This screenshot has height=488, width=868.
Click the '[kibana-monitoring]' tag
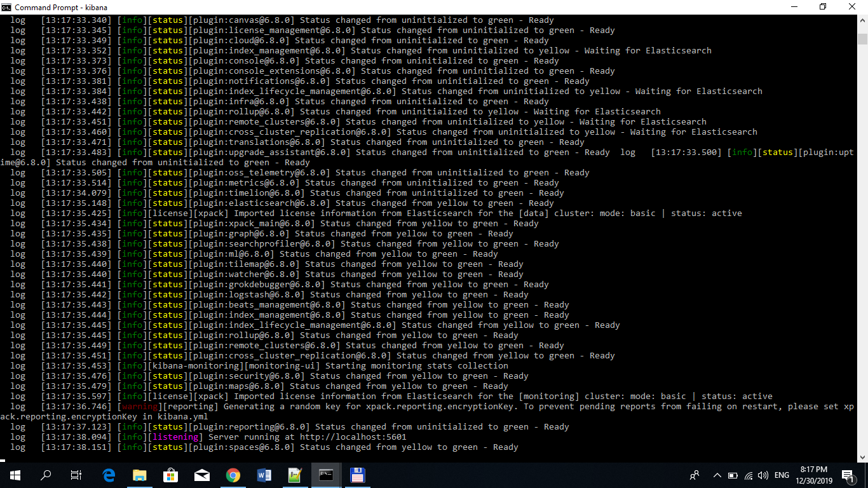pyautogui.click(x=196, y=366)
